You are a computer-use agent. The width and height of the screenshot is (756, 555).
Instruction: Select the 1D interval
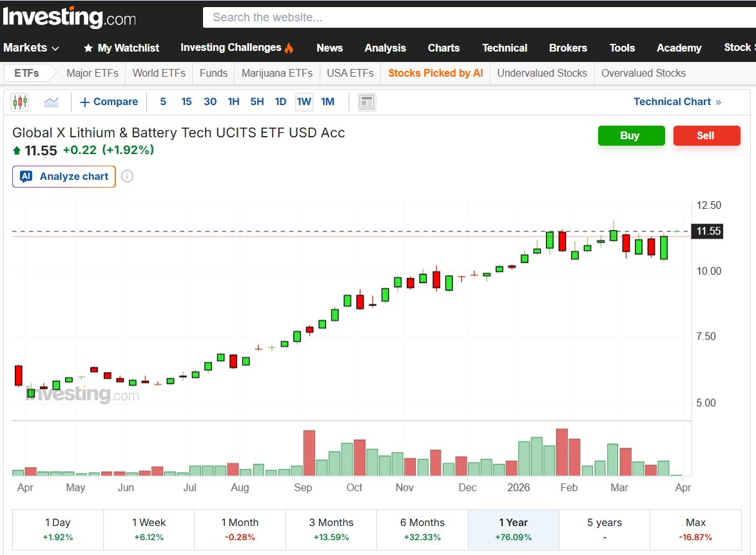tap(280, 102)
